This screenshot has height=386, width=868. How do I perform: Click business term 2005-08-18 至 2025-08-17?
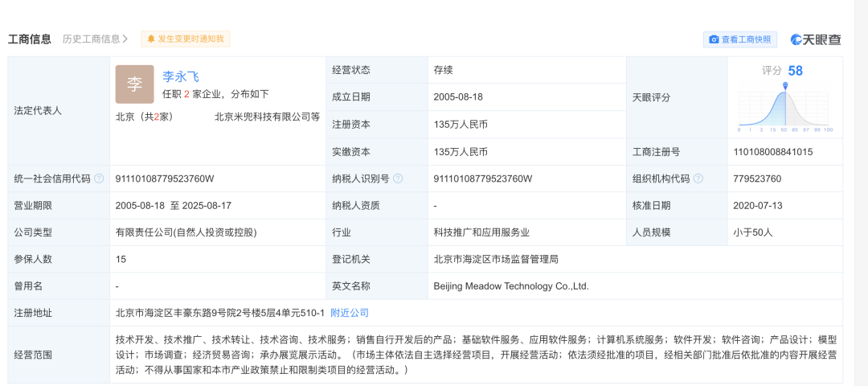pyautogui.click(x=174, y=205)
